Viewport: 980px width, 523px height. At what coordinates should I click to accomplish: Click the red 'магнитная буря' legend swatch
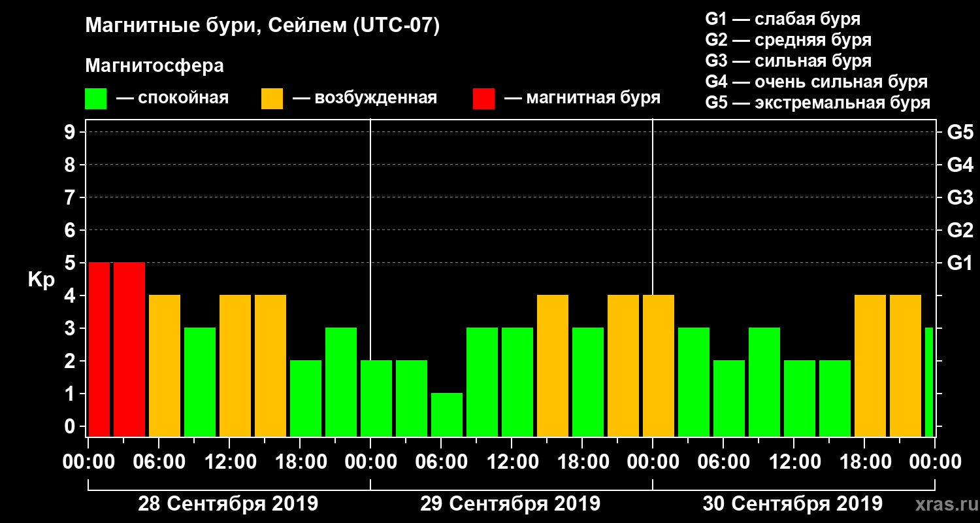pos(483,99)
